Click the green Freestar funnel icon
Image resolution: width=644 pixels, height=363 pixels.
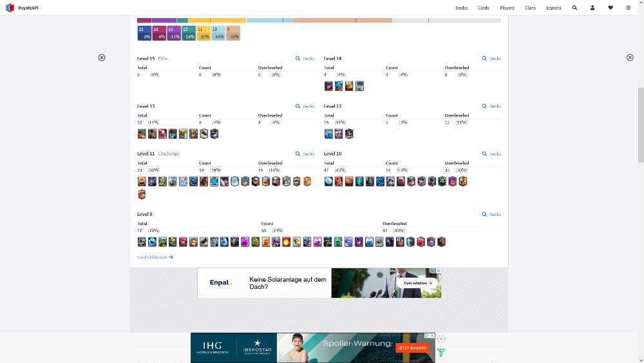(x=440, y=353)
